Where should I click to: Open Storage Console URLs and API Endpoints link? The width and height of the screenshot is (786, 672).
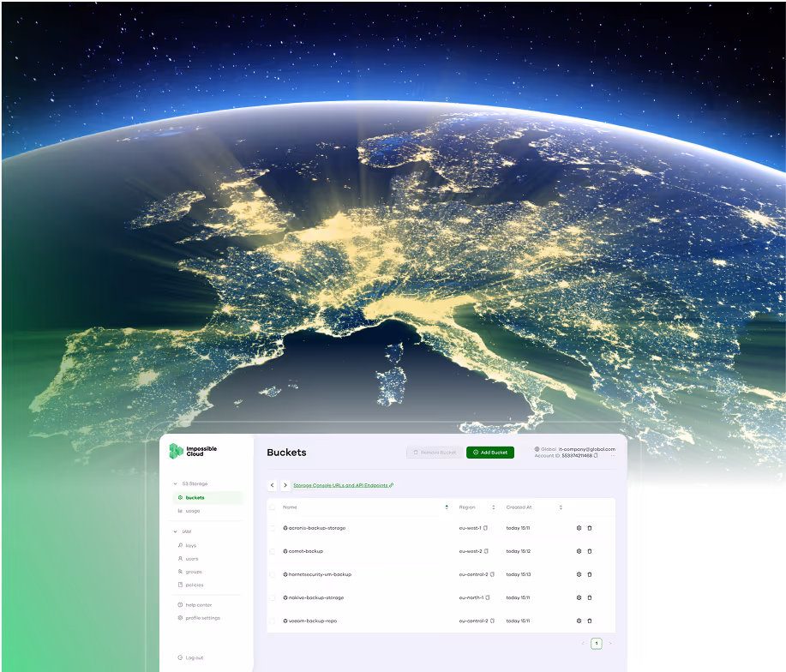[344, 485]
